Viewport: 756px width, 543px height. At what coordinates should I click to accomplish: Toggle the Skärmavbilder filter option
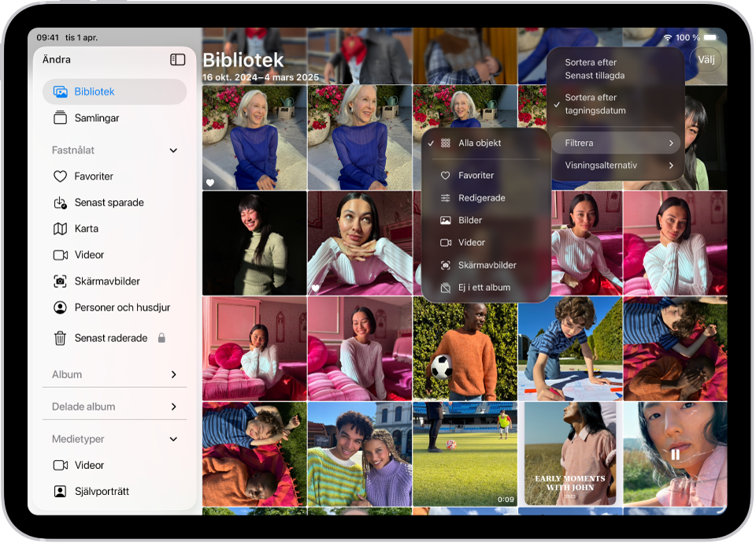(x=486, y=265)
